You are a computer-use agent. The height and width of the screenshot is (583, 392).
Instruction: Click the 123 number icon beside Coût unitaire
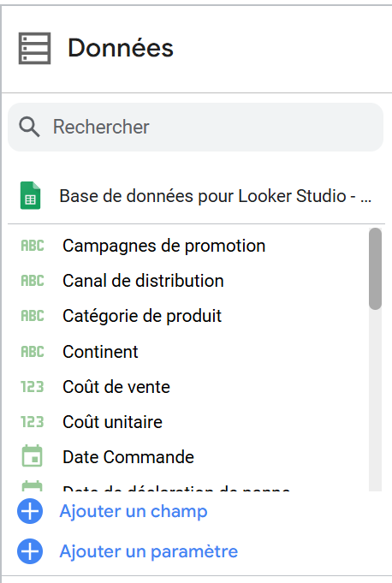pyautogui.click(x=33, y=422)
